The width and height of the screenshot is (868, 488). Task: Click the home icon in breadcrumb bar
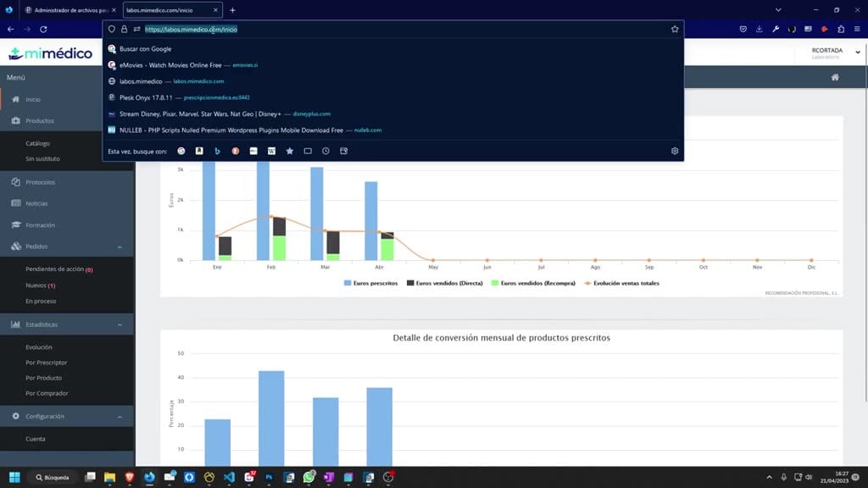coord(835,77)
